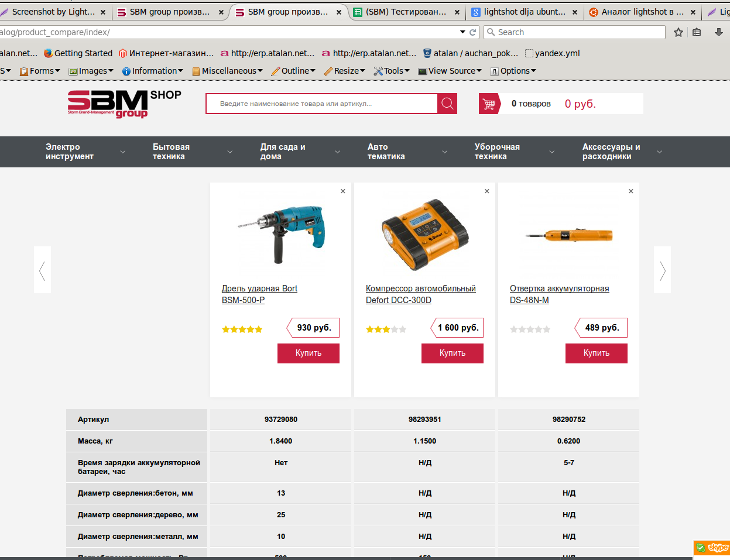Open the yandex.yml bookmark
The image size is (730, 560).
[x=553, y=53]
